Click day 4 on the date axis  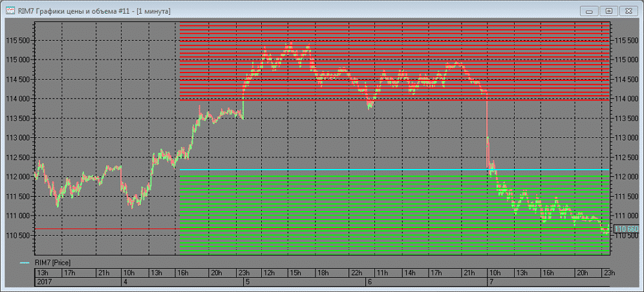(x=125, y=282)
